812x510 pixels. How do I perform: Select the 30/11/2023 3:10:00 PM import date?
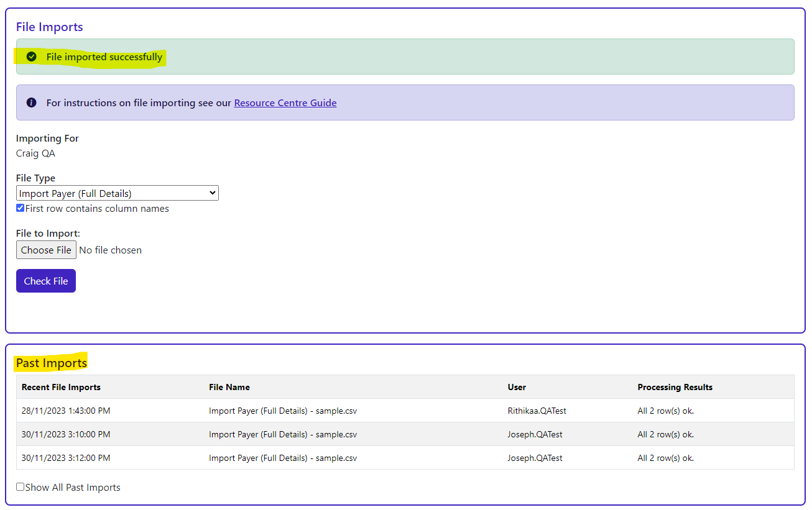coord(66,434)
